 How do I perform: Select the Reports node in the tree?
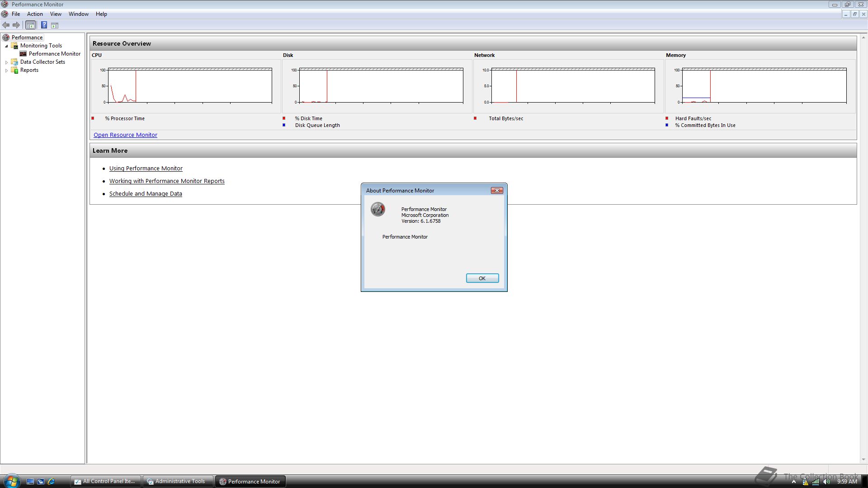click(x=29, y=70)
